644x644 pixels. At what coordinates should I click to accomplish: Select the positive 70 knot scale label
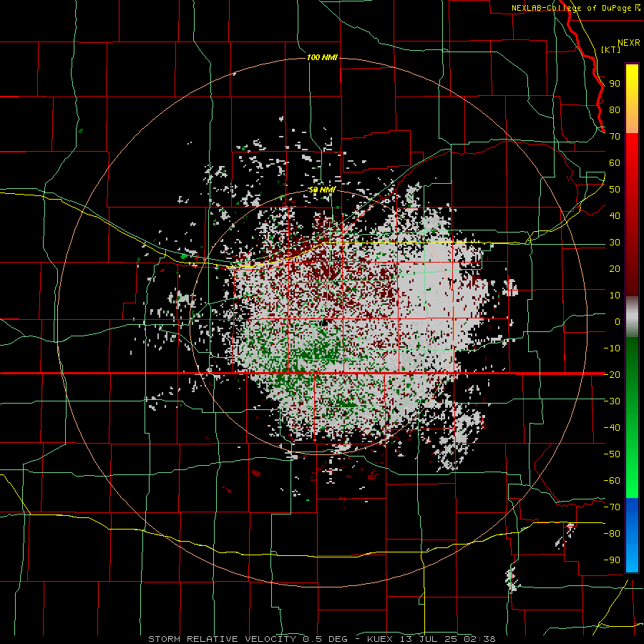615,137
